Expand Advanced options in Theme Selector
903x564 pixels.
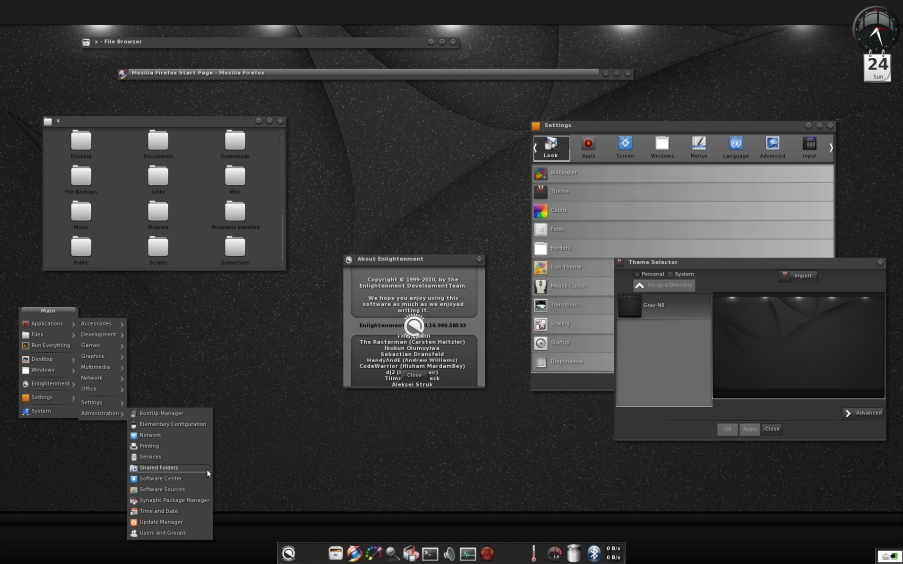pyautogui.click(x=863, y=413)
